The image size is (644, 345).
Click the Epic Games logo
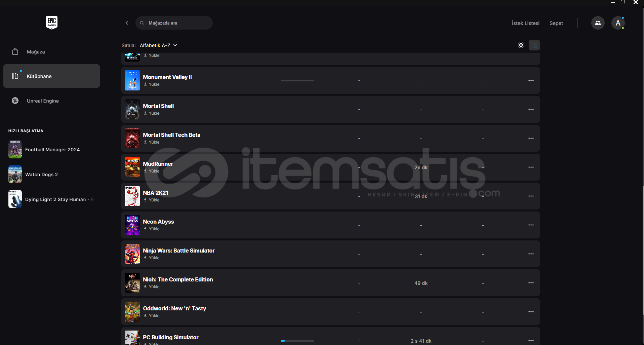click(52, 23)
